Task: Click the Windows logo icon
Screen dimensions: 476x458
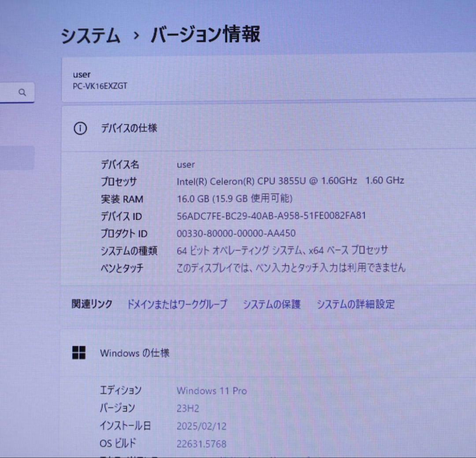Action: point(79,352)
